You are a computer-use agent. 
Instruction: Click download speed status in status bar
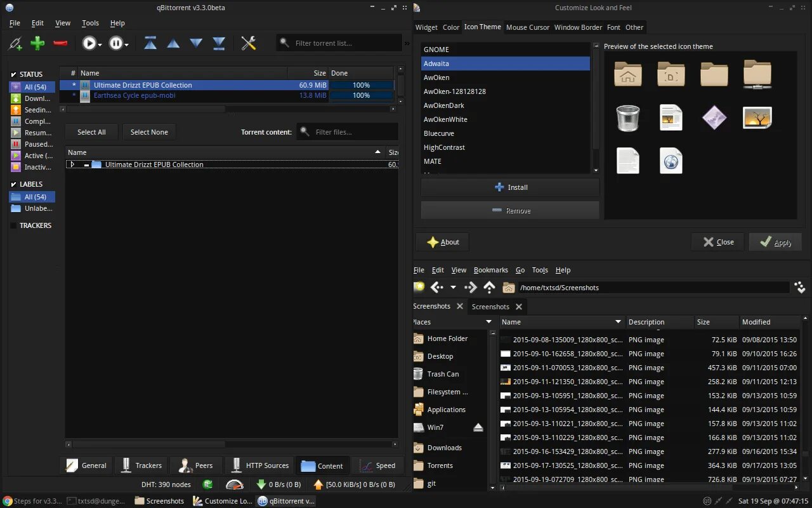[x=278, y=485]
